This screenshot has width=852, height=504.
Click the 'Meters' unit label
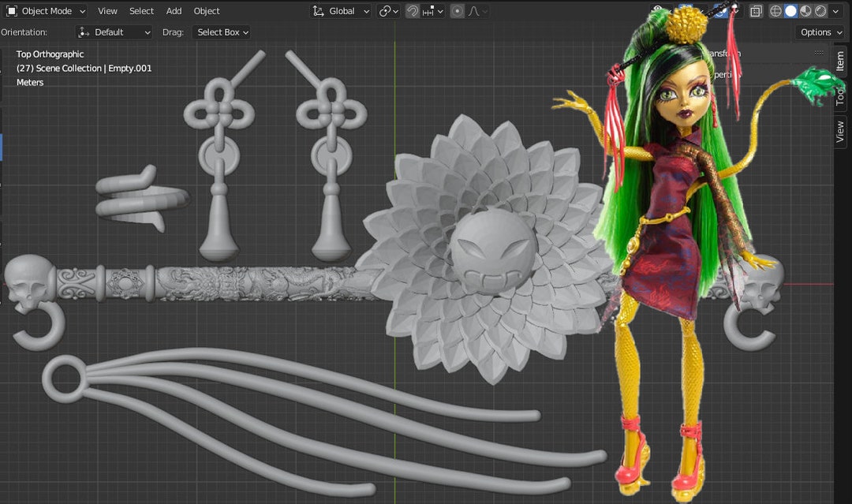click(x=30, y=83)
